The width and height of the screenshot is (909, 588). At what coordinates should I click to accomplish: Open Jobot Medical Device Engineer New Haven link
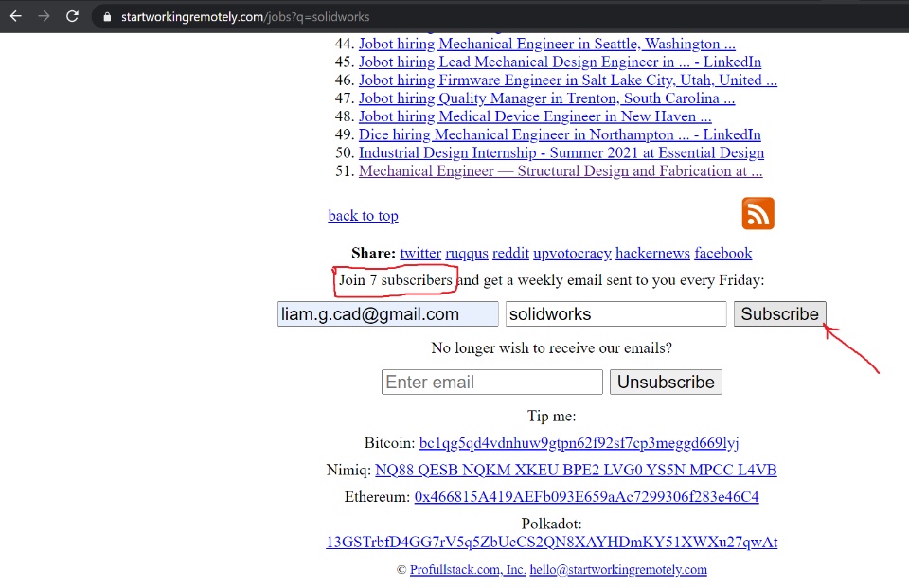535,116
